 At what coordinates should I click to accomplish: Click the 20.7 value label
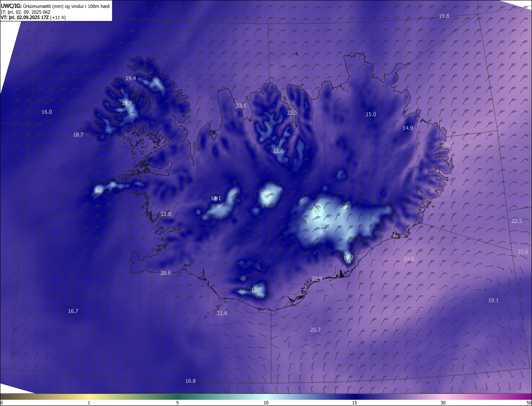(x=315, y=330)
